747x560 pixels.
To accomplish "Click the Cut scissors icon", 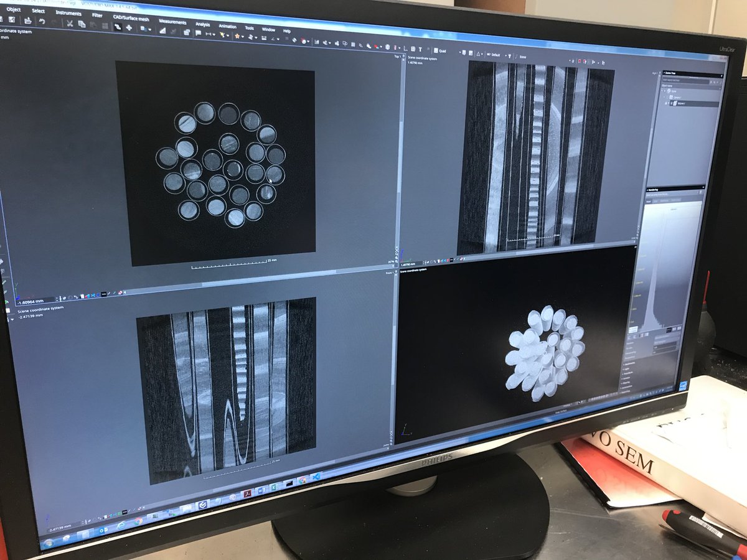I will click(x=70, y=23).
